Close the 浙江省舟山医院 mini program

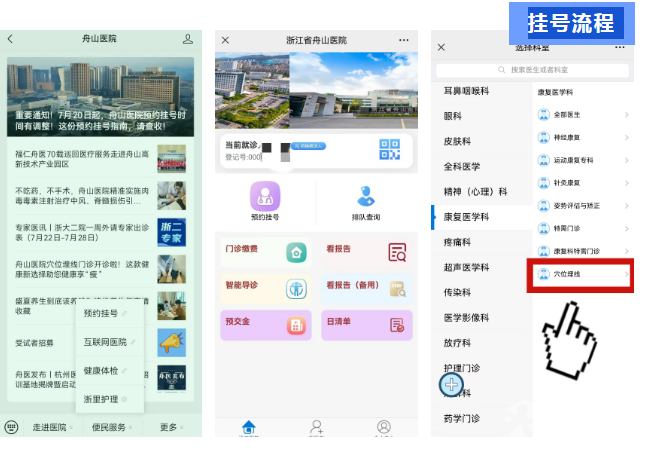tap(225, 40)
